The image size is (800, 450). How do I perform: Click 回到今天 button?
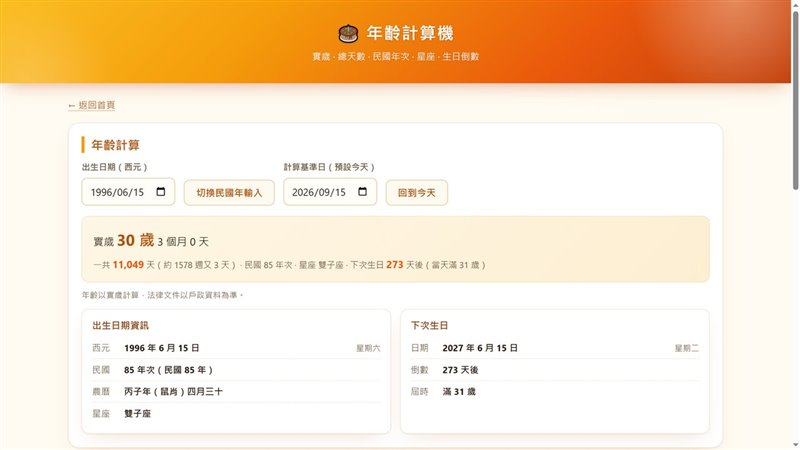click(417, 193)
